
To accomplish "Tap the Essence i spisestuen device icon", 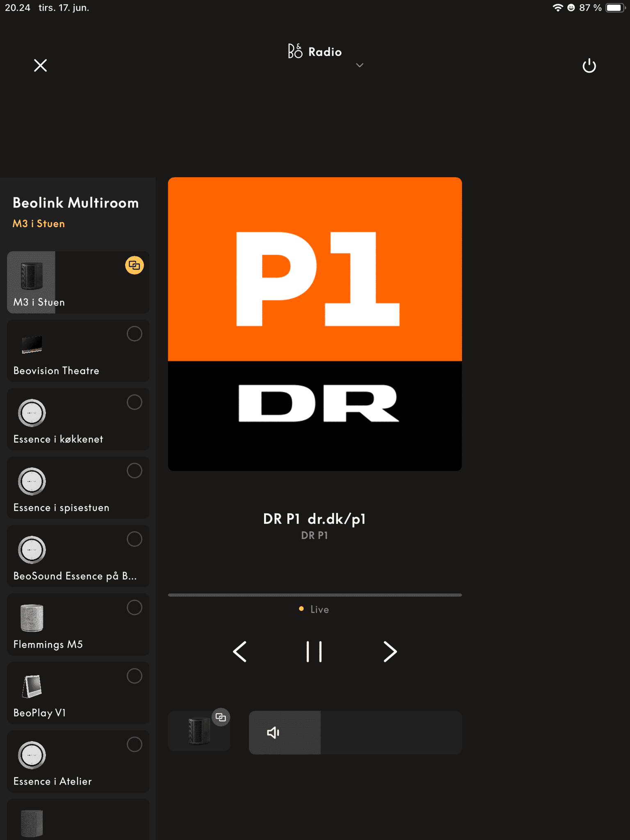I will point(32,481).
